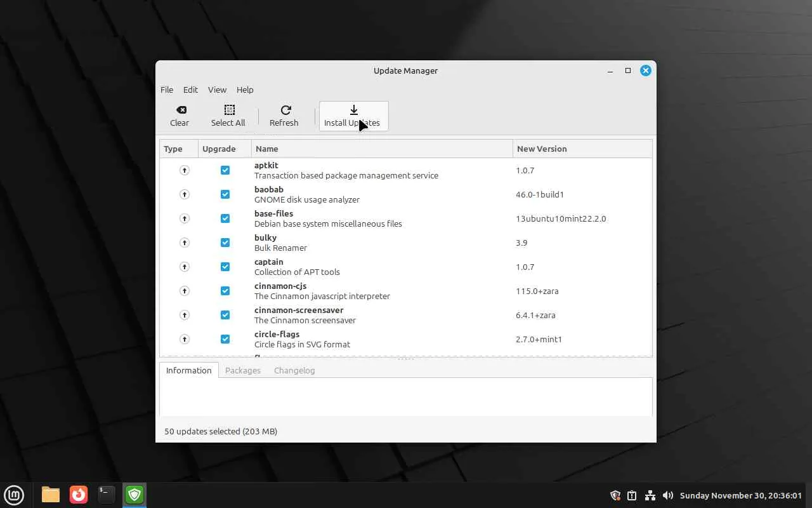Click the cinnamon-screensaver update type icon

pyautogui.click(x=185, y=315)
